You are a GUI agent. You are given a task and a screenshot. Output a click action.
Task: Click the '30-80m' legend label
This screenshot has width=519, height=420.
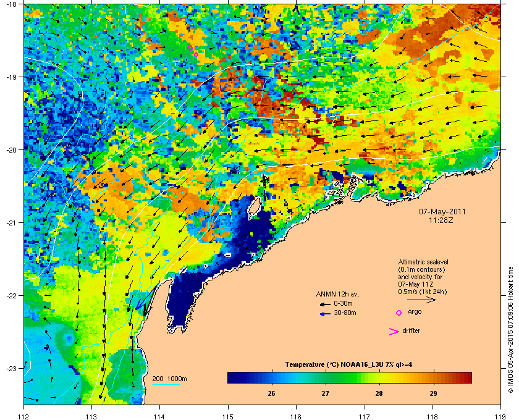[x=345, y=313]
